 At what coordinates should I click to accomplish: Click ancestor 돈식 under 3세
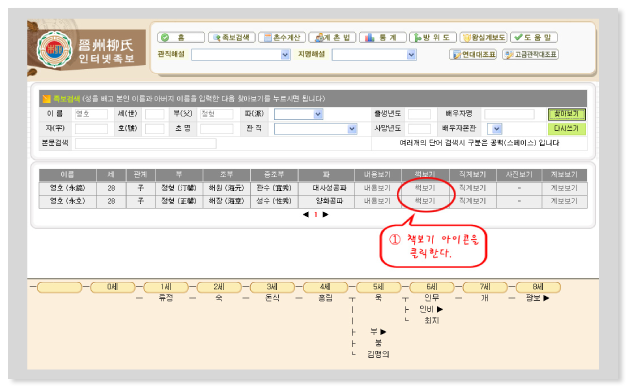coord(272,298)
